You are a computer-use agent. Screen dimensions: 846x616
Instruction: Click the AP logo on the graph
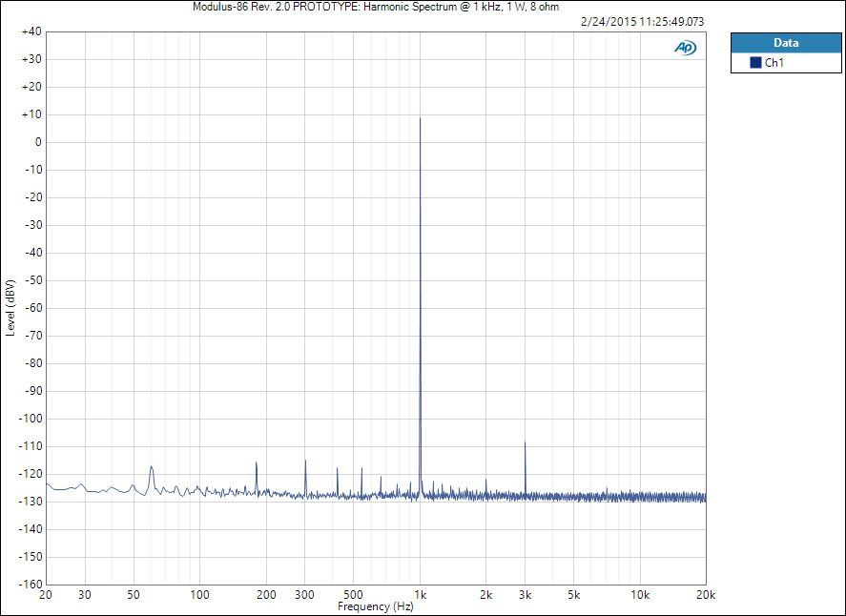685,48
